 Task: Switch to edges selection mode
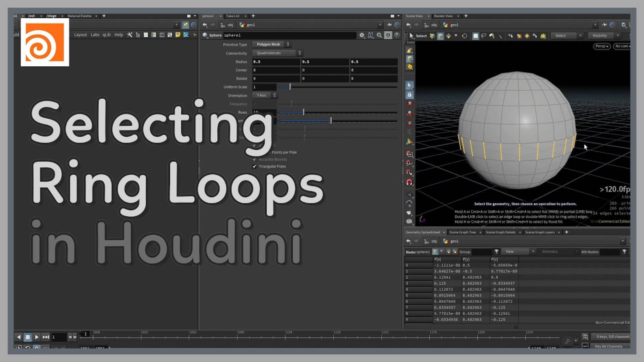coord(440,35)
